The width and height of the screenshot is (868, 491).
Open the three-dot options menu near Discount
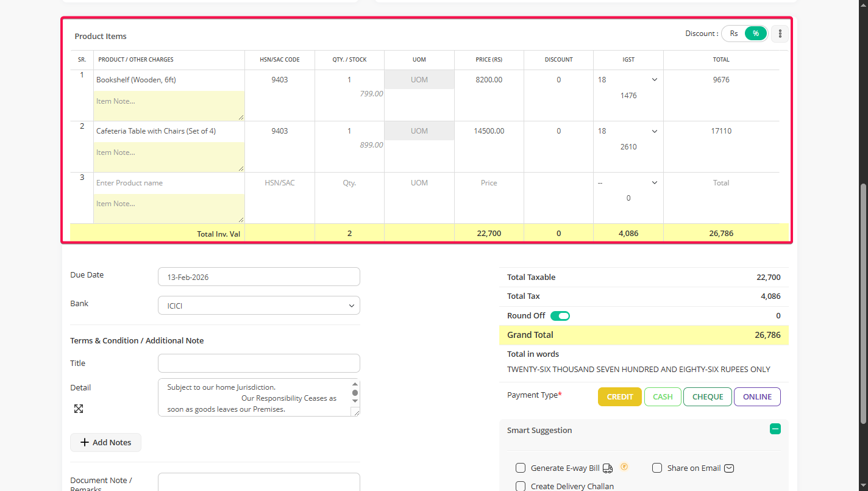pyautogui.click(x=780, y=34)
